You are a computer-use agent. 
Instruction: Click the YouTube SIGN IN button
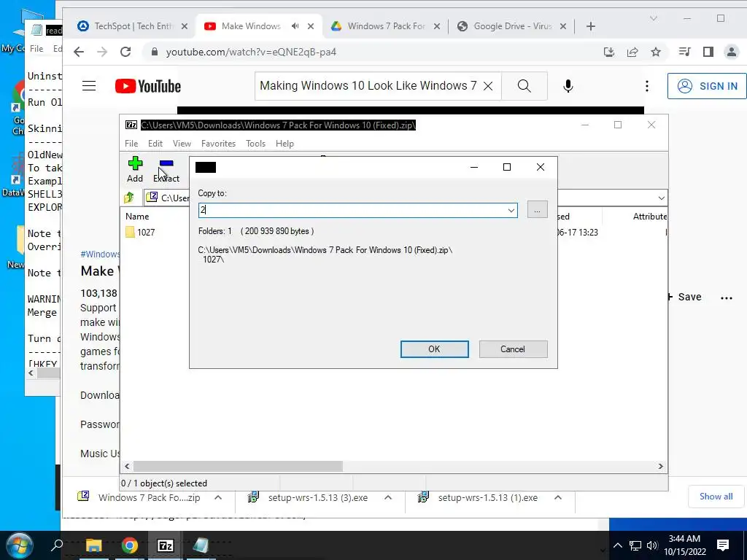707,86
